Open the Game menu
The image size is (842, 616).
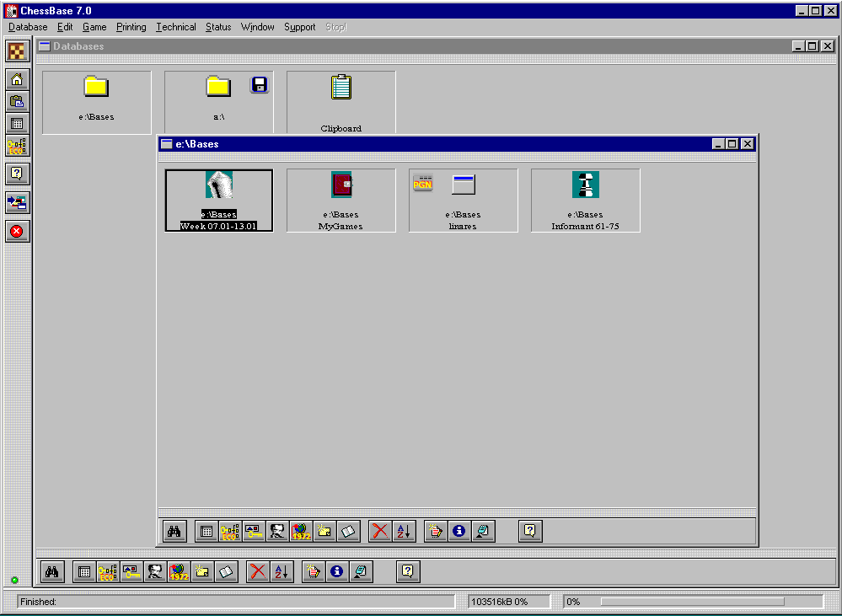point(94,27)
